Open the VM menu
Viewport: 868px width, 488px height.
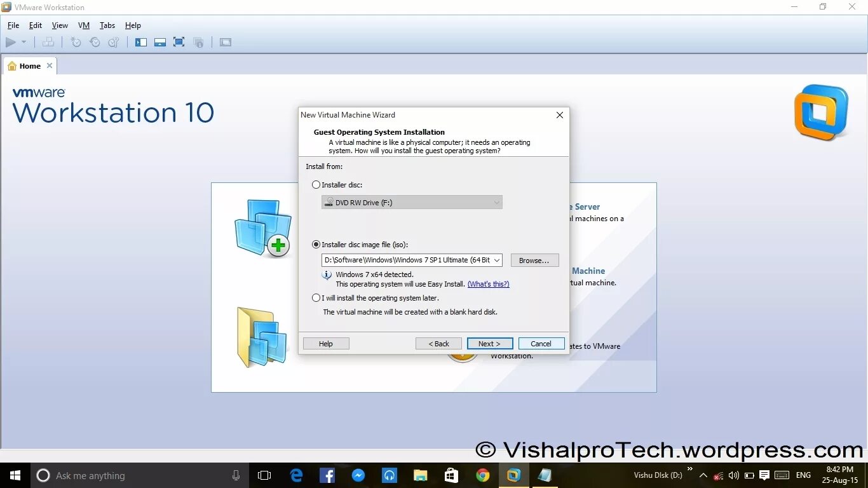click(84, 25)
